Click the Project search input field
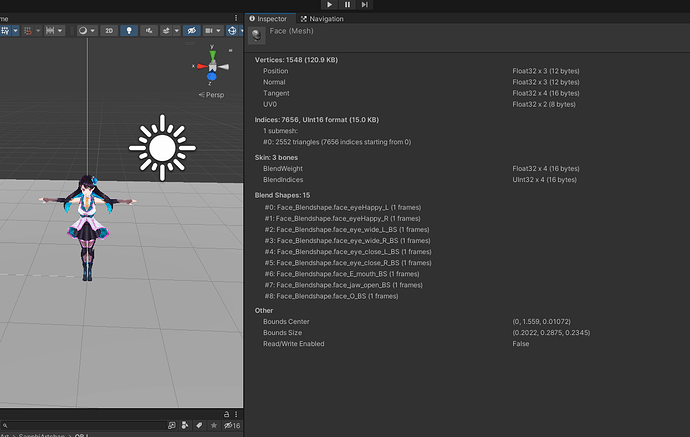The image size is (690, 437). (x=83, y=426)
